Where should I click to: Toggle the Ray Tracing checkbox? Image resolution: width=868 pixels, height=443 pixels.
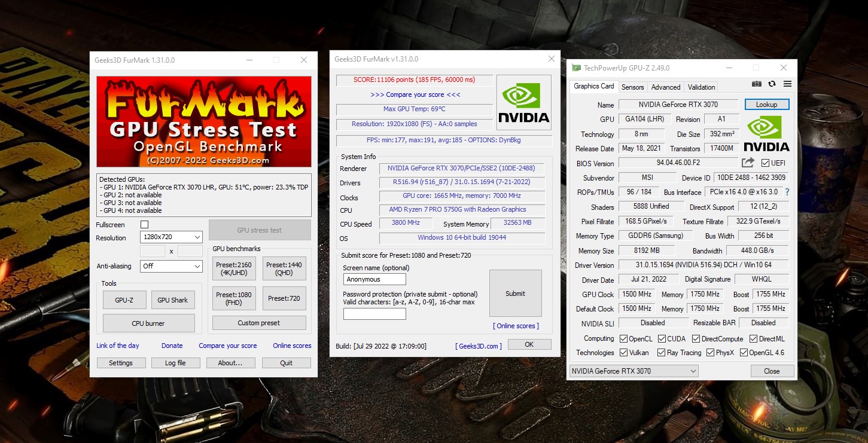(x=661, y=353)
